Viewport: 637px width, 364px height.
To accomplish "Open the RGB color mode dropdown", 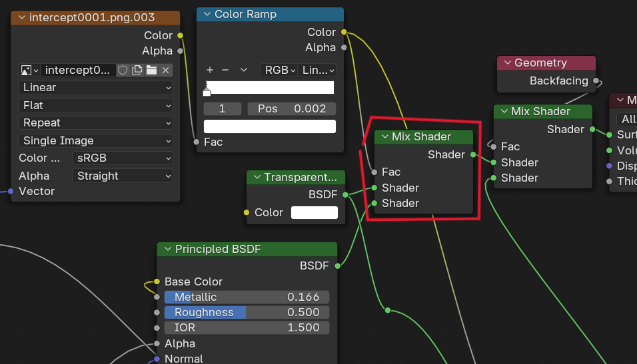I will tap(279, 70).
